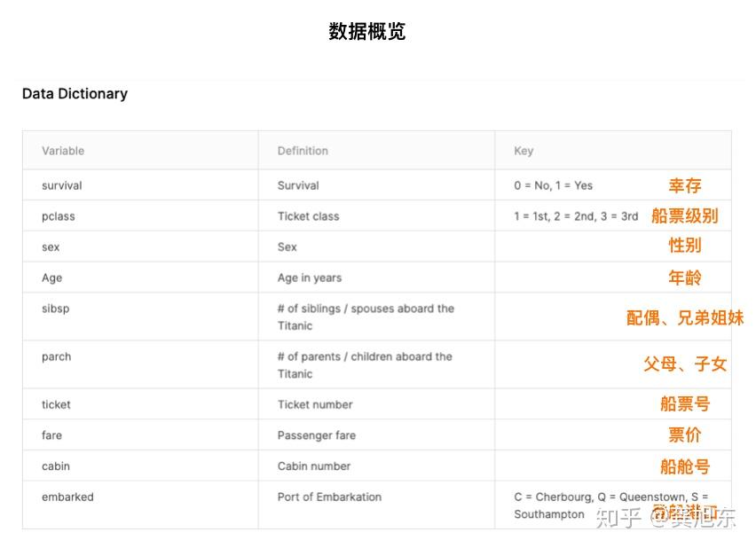Click the sibsp variable name
Image resolution: width=756 pixels, height=548 pixels.
[x=55, y=309]
